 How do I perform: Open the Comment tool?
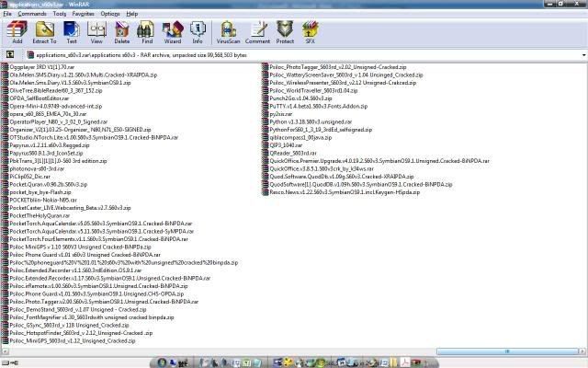click(x=257, y=32)
